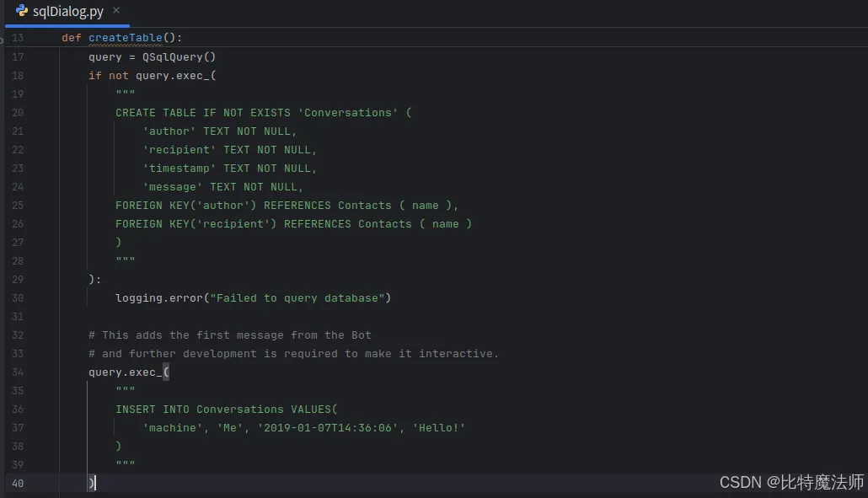Viewport: 868px width, 498px height.
Task: Close the sqlDialog.py tab
Action: (116, 10)
